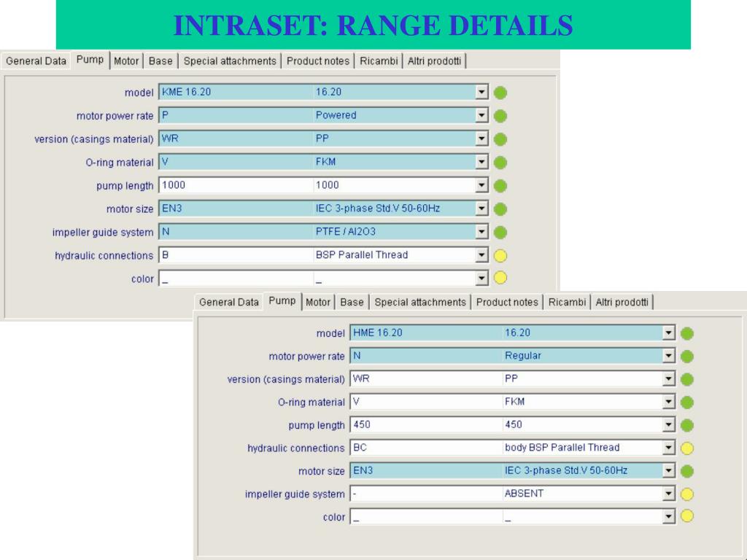This screenshot has height=560, width=747.
Task: Click the 'Regular' value text
Action: [522, 356]
